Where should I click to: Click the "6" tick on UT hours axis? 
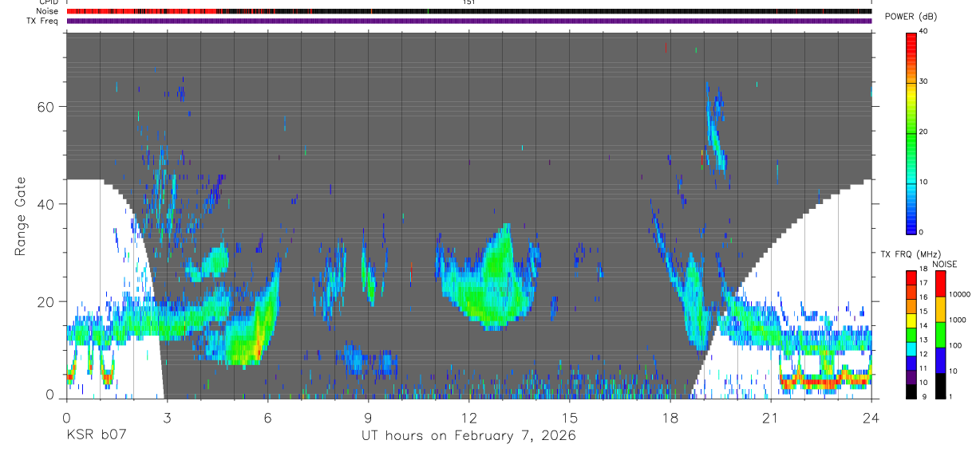click(x=268, y=417)
